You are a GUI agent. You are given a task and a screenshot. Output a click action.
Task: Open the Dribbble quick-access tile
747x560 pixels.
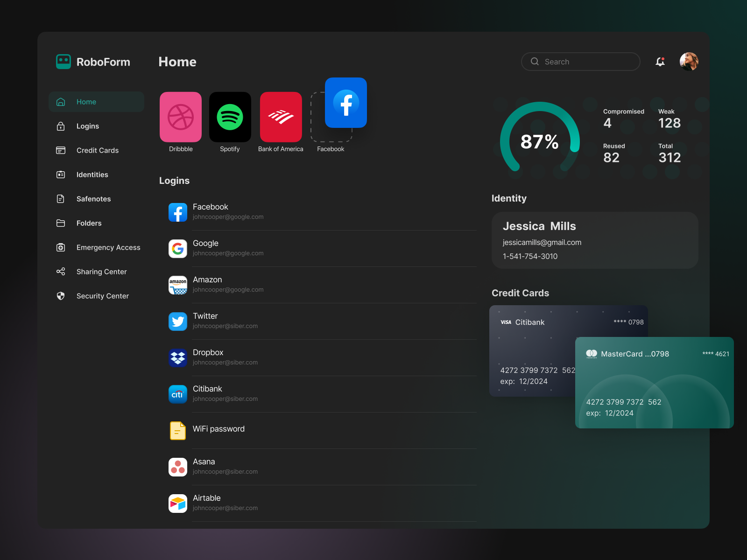click(x=181, y=117)
